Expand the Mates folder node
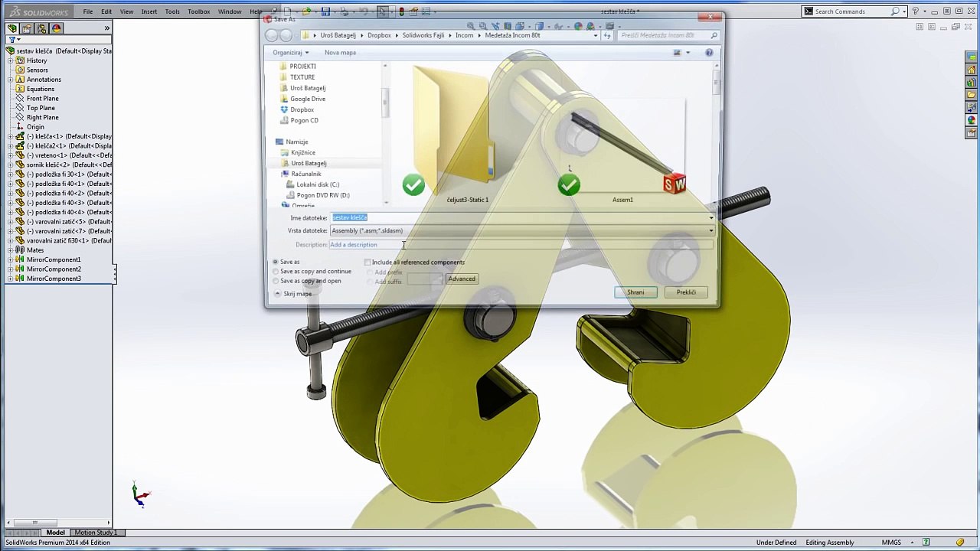The height and width of the screenshot is (551, 980). click(11, 250)
